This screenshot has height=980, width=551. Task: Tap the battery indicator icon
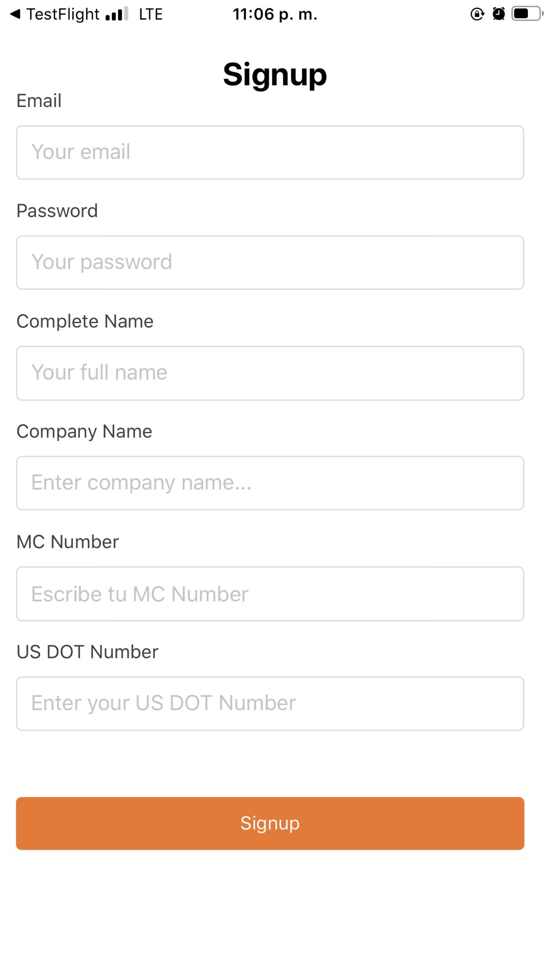(x=527, y=14)
